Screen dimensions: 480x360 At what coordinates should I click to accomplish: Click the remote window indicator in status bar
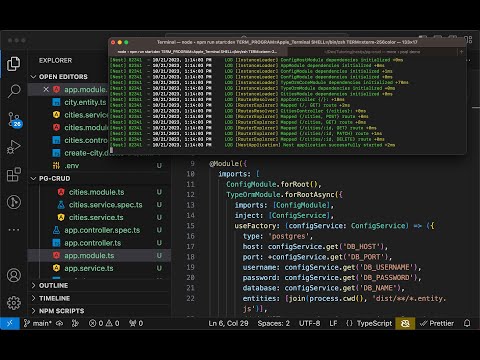(x=10, y=323)
